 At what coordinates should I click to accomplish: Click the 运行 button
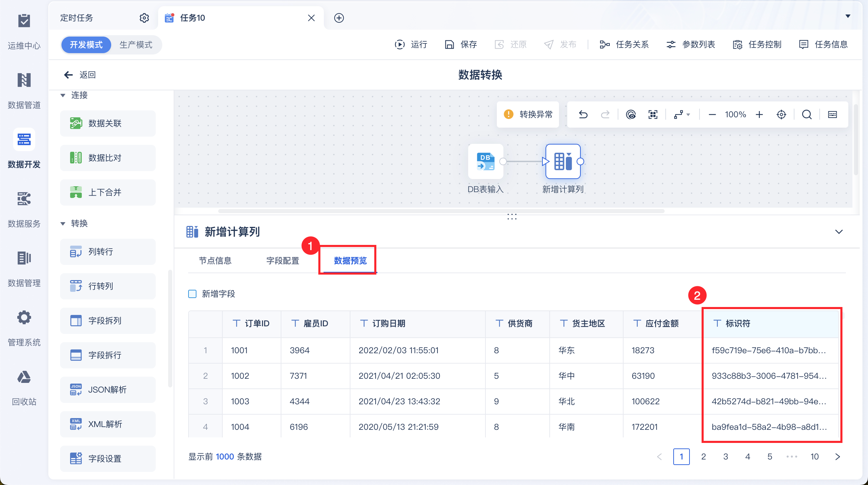(411, 44)
